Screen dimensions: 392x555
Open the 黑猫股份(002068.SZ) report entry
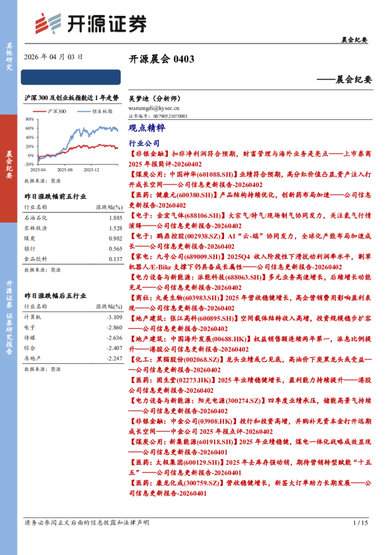(250, 365)
